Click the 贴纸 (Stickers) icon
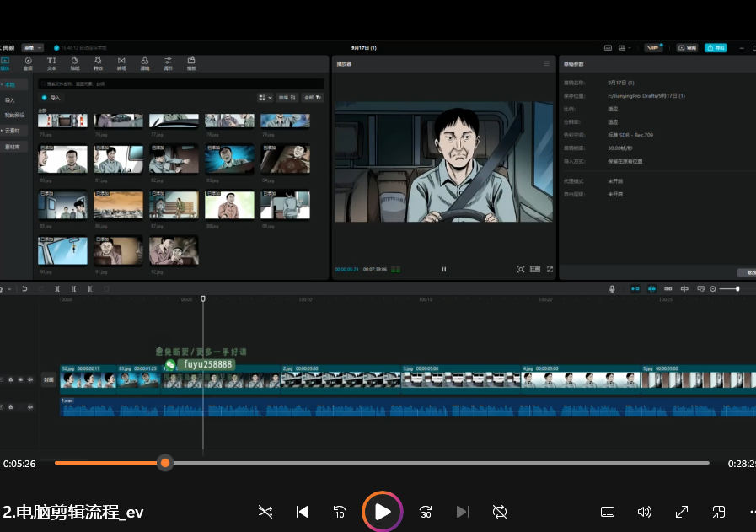The image size is (756, 532). (75, 63)
